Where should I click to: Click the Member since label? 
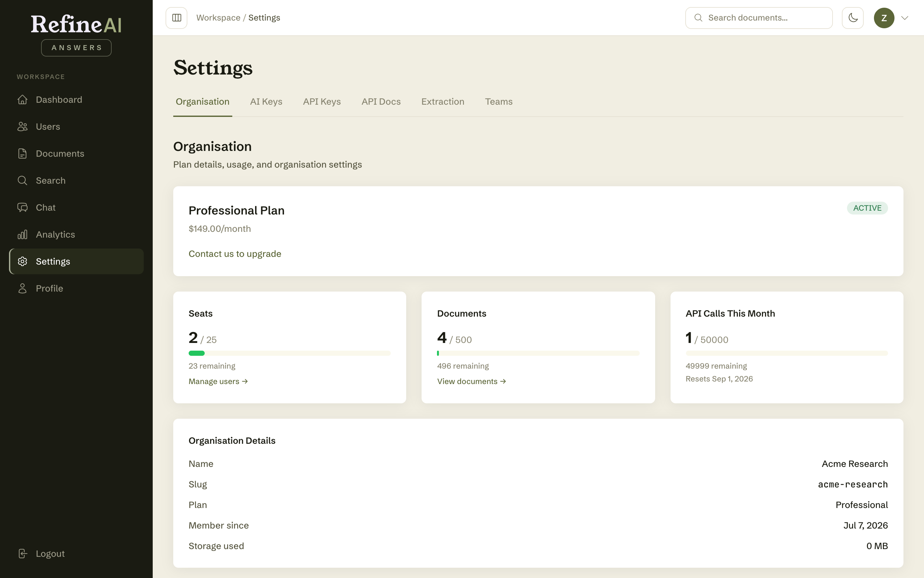[x=218, y=526]
